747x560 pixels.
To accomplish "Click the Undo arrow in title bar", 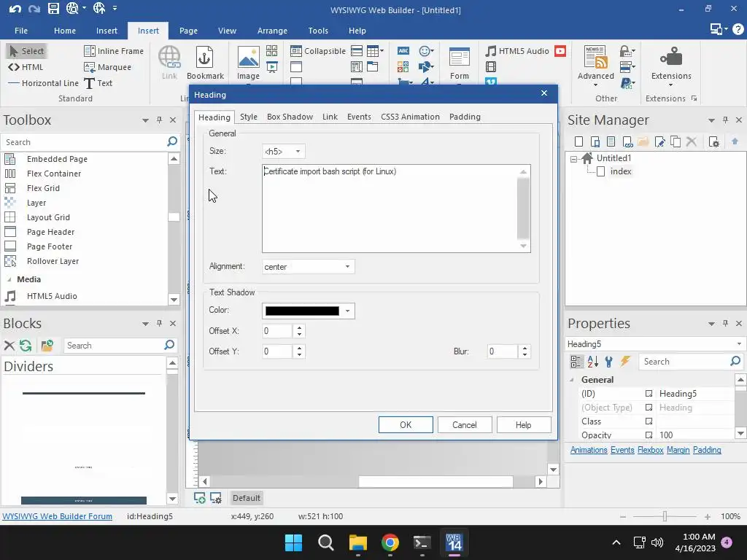I will point(15,9).
